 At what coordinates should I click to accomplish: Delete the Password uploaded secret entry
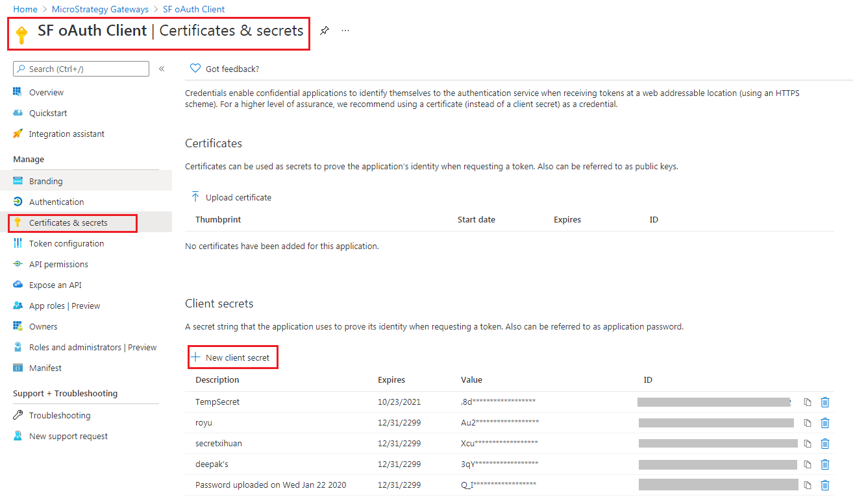[x=825, y=485]
